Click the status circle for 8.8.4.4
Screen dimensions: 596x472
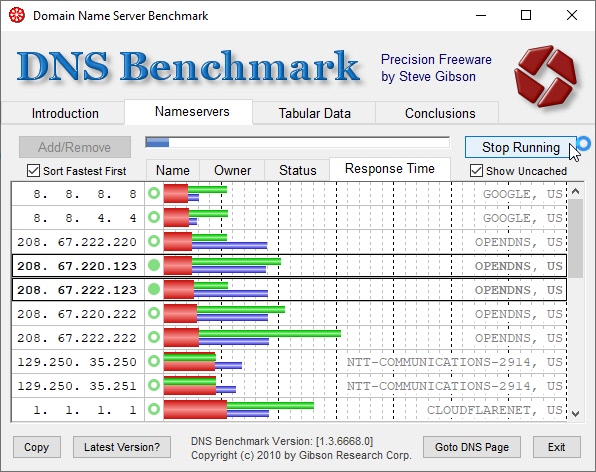(154, 217)
